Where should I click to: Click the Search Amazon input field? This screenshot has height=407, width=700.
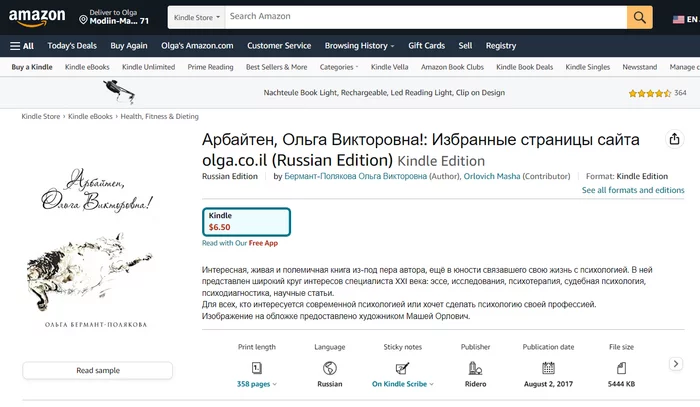coord(426,17)
